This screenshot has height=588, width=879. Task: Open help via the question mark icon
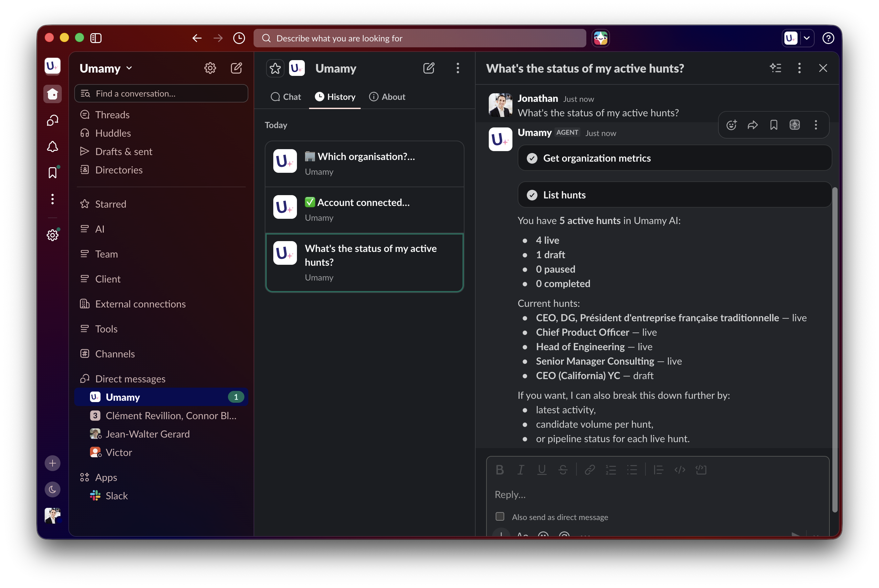[828, 38]
